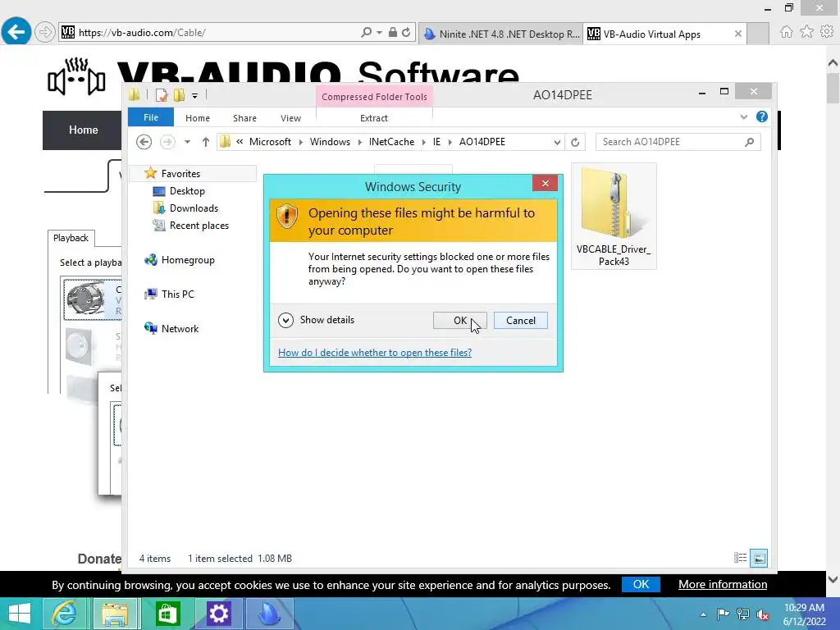The height and width of the screenshot is (630, 840).
Task: Open the More information cookie link
Action: tap(723, 584)
